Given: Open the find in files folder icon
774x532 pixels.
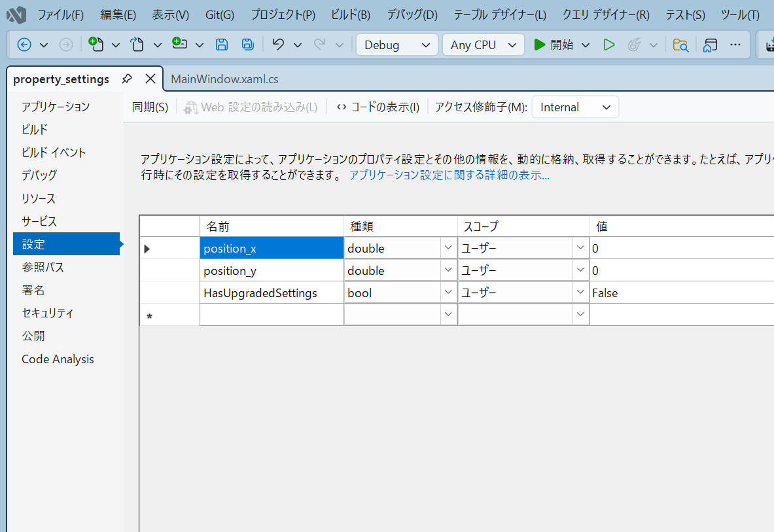Looking at the screenshot, I should [680, 45].
